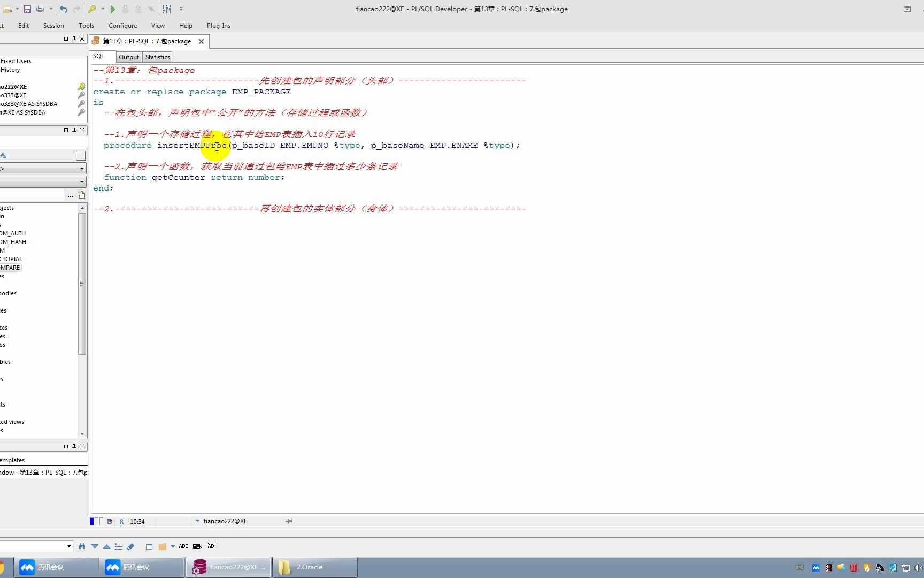Screen dimensions: 924x578
Task: Toggle case-sensitive ABC search option
Action: [x=183, y=546]
